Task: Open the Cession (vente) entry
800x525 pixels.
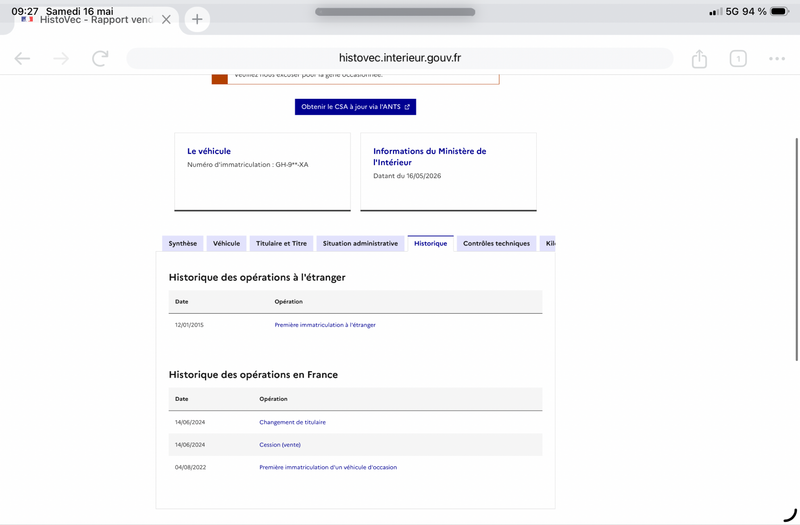Action: [x=280, y=444]
